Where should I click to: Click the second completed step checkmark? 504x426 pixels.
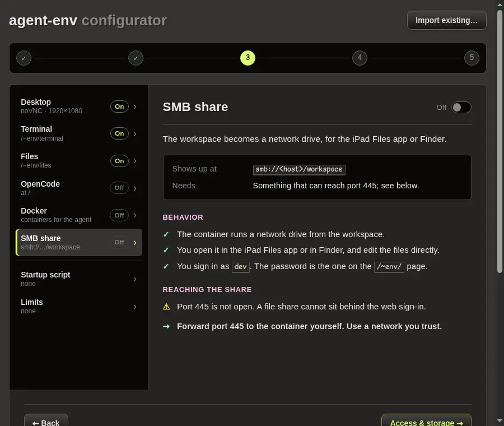(x=136, y=58)
